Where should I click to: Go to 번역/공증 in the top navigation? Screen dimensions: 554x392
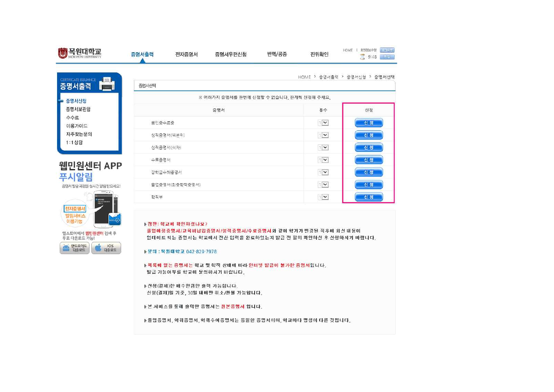point(277,54)
